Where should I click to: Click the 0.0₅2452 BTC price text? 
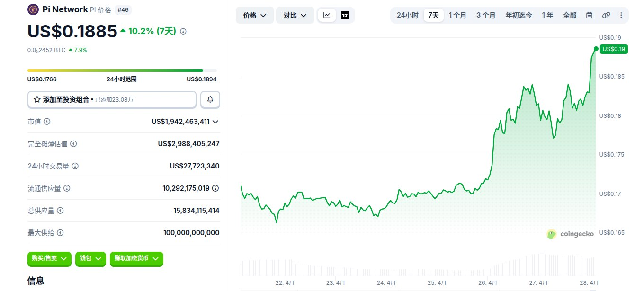[x=46, y=50]
